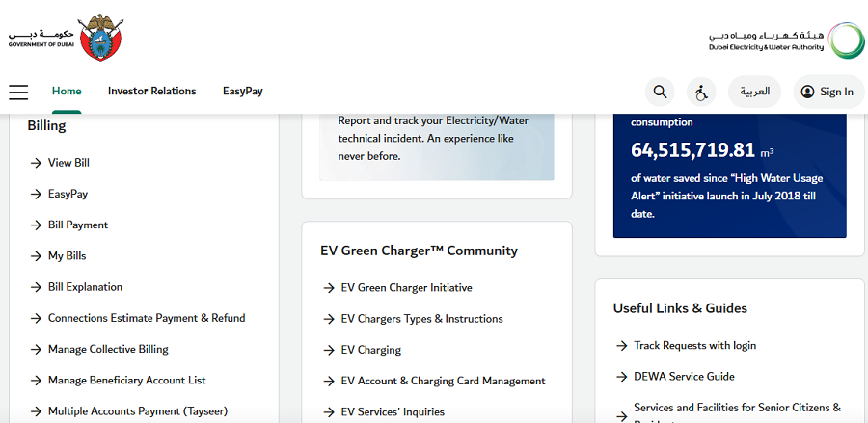Image resolution: width=868 pixels, height=423 pixels.
Task: Open the Bill Explanation link
Action: tap(85, 287)
